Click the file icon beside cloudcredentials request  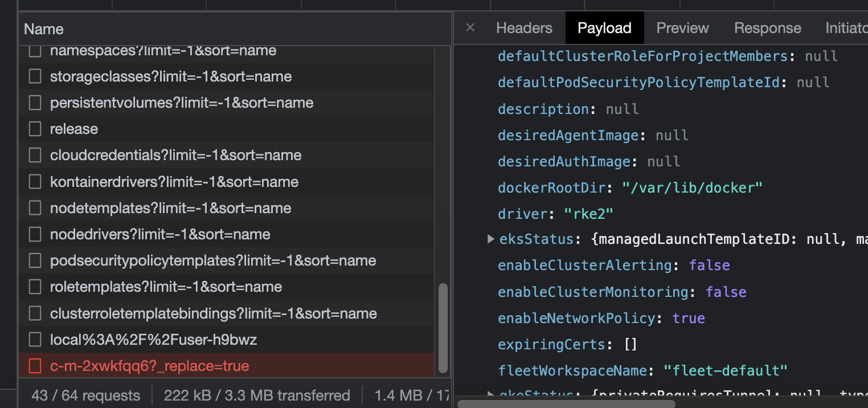coord(35,155)
